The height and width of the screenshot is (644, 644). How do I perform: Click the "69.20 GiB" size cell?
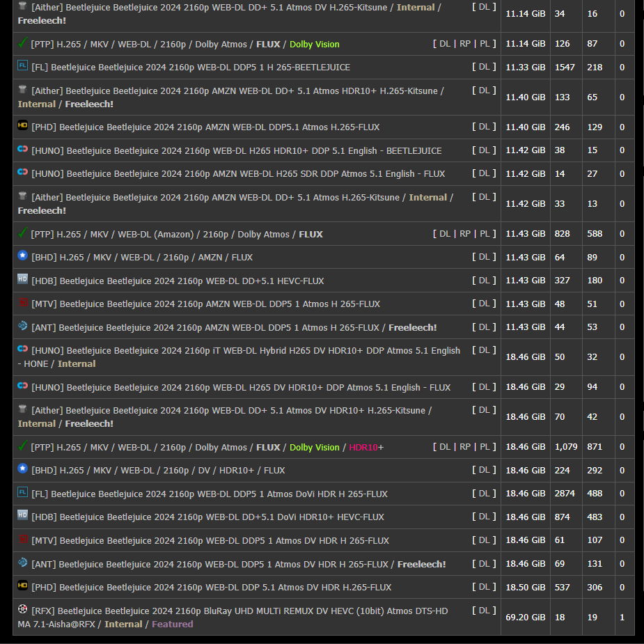click(x=526, y=618)
